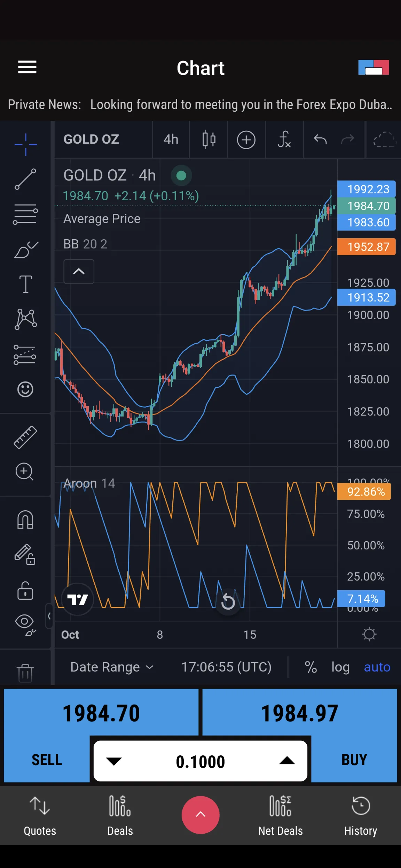Open the forecasting and measurement tools

pyautogui.click(x=25, y=355)
